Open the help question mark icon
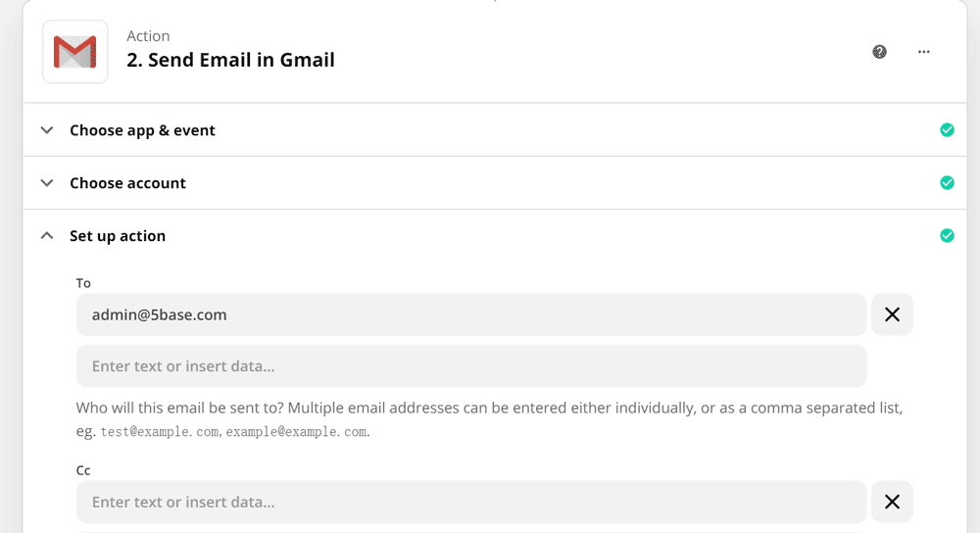Screen dimensions: 980x533 coord(880,52)
